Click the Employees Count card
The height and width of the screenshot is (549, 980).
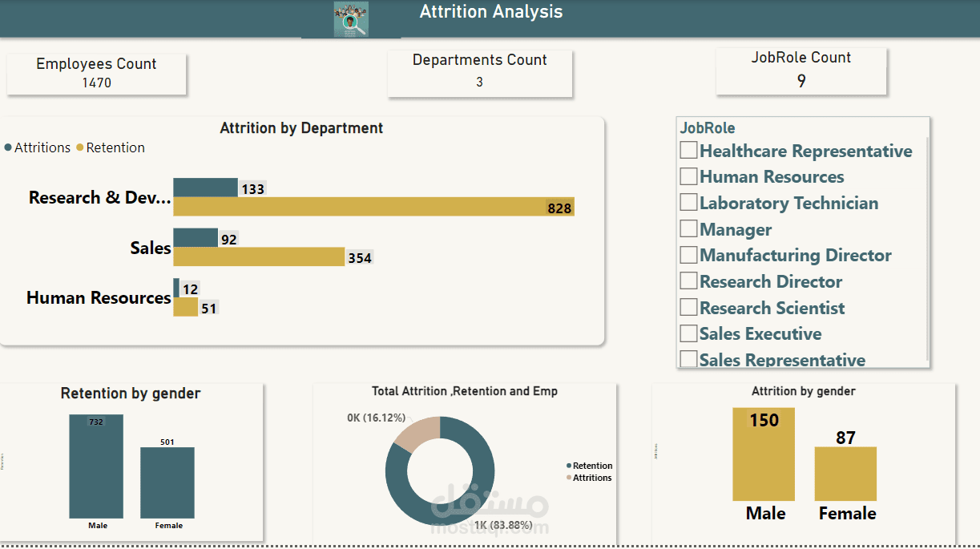[96, 73]
